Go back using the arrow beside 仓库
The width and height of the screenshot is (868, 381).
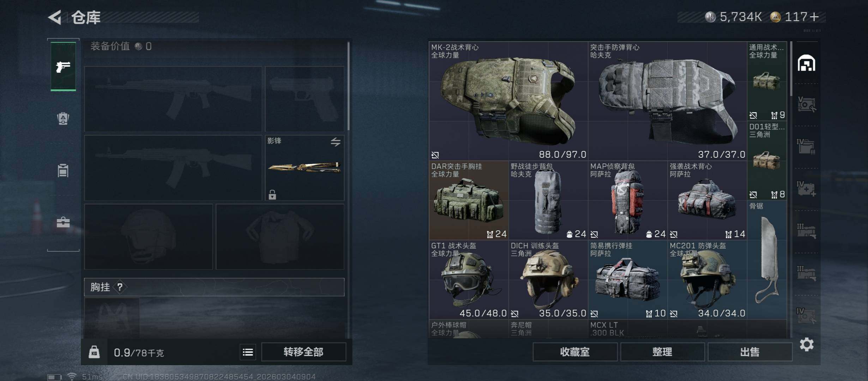[55, 17]
